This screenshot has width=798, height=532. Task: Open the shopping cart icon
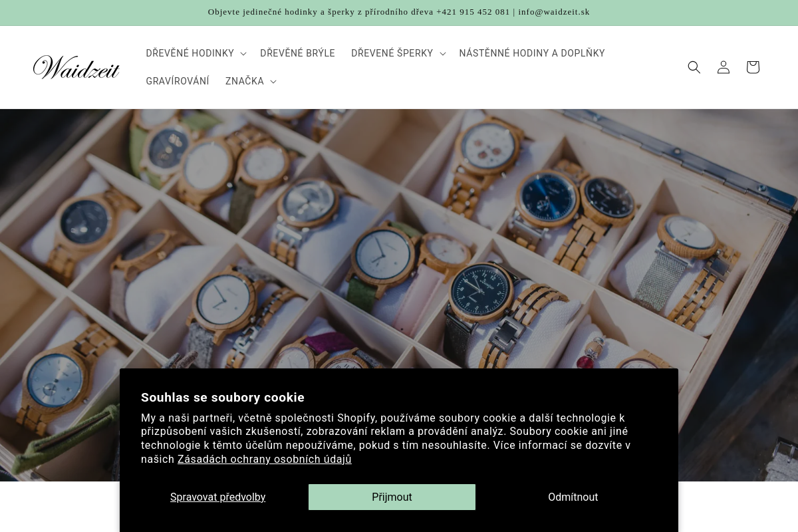click(x=753, y=67)
